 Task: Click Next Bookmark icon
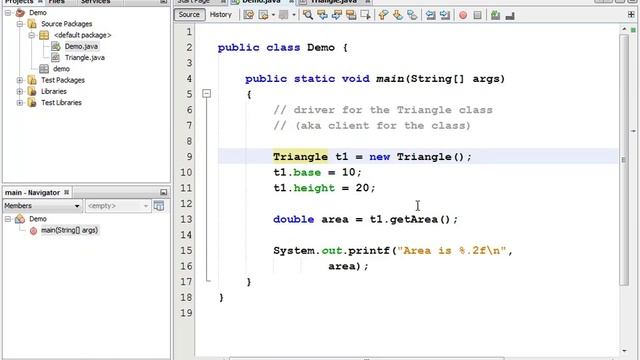[398, 15]
